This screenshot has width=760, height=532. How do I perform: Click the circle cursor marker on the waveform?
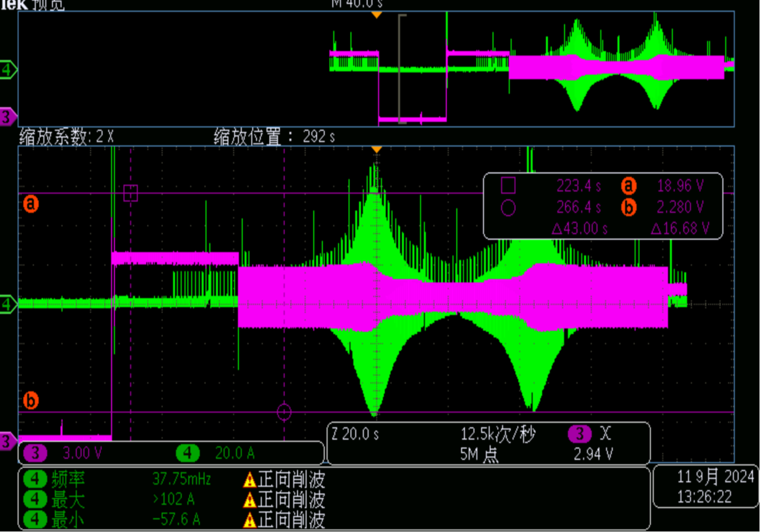point(284,412)
